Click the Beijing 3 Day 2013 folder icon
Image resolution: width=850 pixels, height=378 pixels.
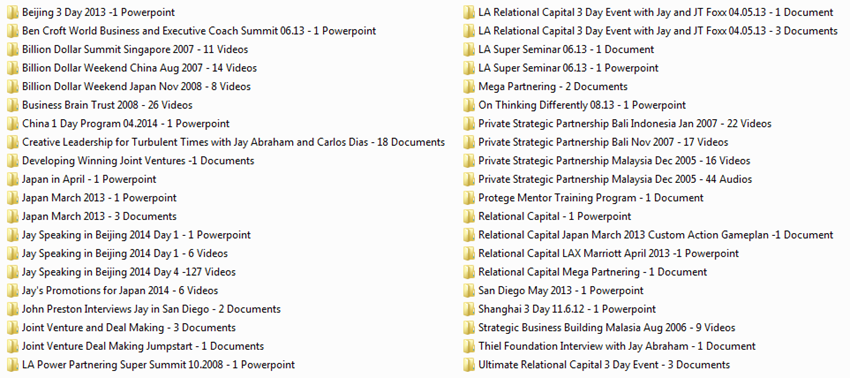tap(13, 12)
